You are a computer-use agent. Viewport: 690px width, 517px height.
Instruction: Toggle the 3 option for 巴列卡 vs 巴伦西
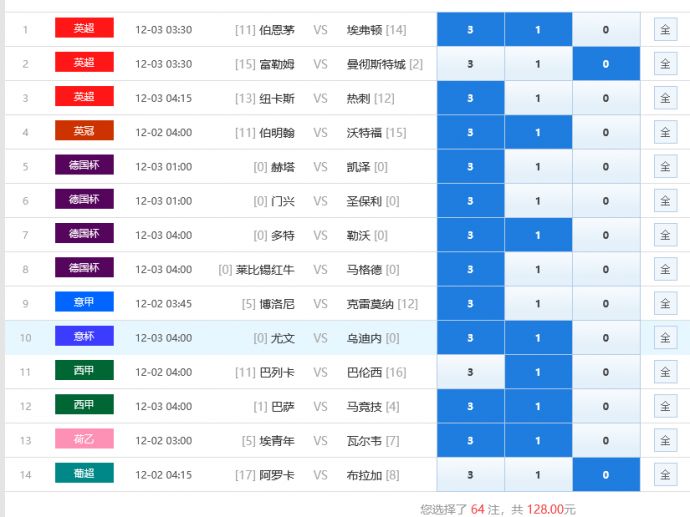click(470, 372)
